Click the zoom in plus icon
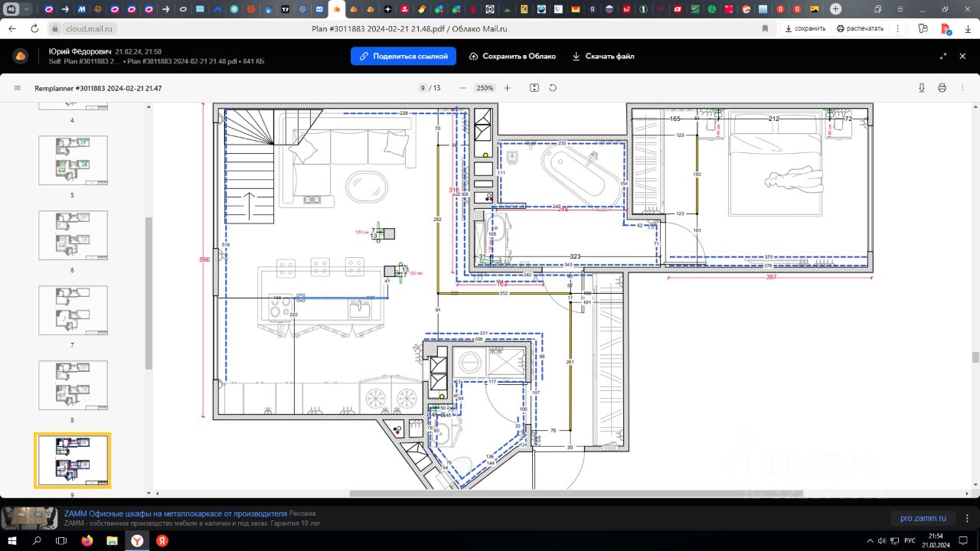This screenshot has width=980, height=551. [507, 88]
